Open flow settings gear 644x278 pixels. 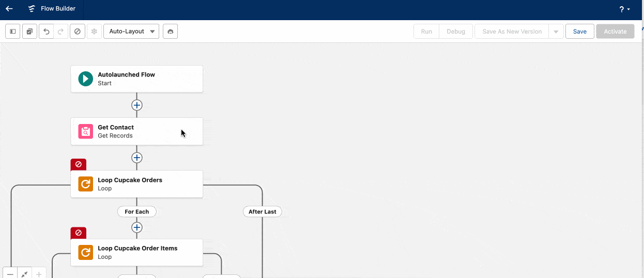click(x=94, y=32)
